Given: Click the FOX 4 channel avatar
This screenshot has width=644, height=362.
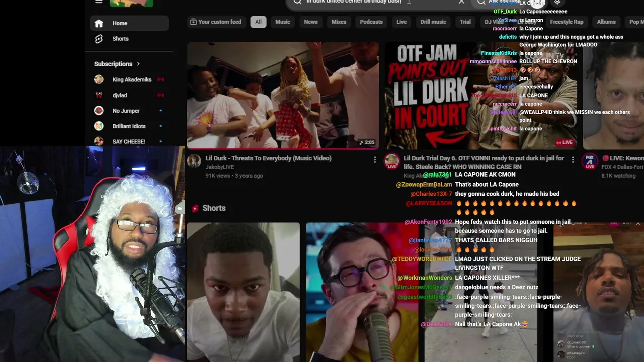Looking at the screenshot, I should coord(590,161).
